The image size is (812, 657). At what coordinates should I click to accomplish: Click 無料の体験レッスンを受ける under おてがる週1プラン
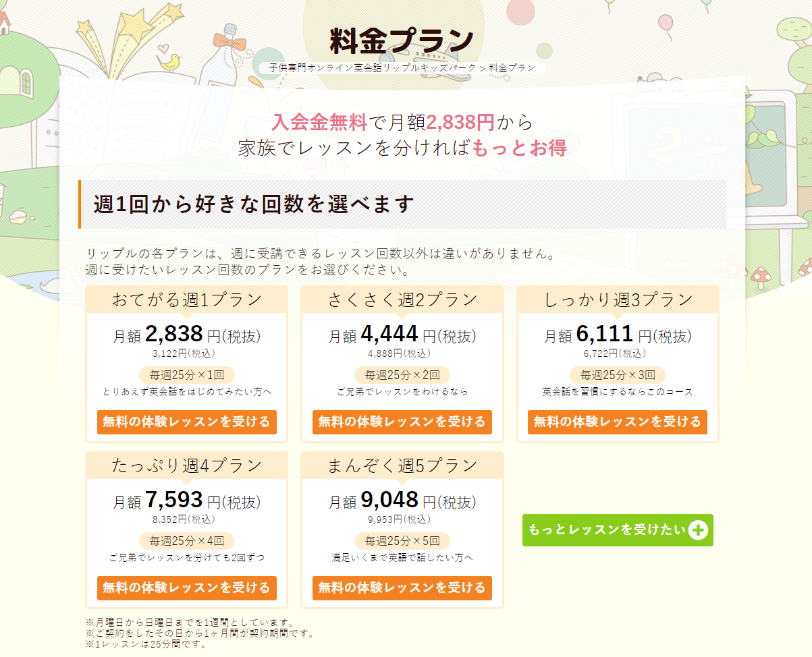tap(186, 422)
